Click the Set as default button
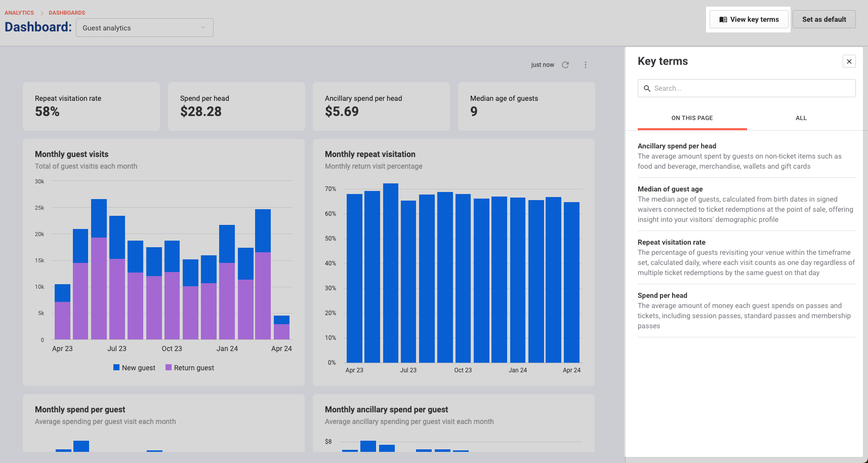 point(824,19)
